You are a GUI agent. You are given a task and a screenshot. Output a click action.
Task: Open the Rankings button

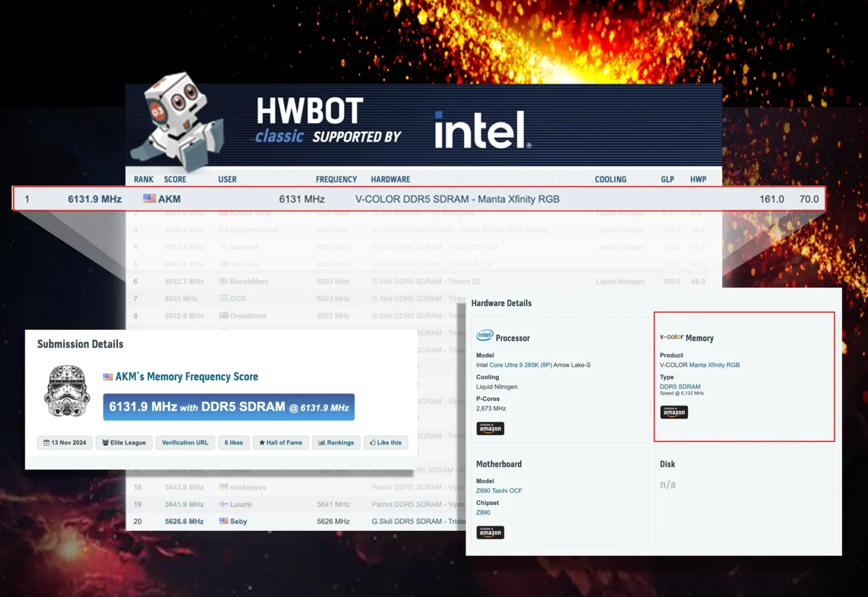[x=336, y=443]
